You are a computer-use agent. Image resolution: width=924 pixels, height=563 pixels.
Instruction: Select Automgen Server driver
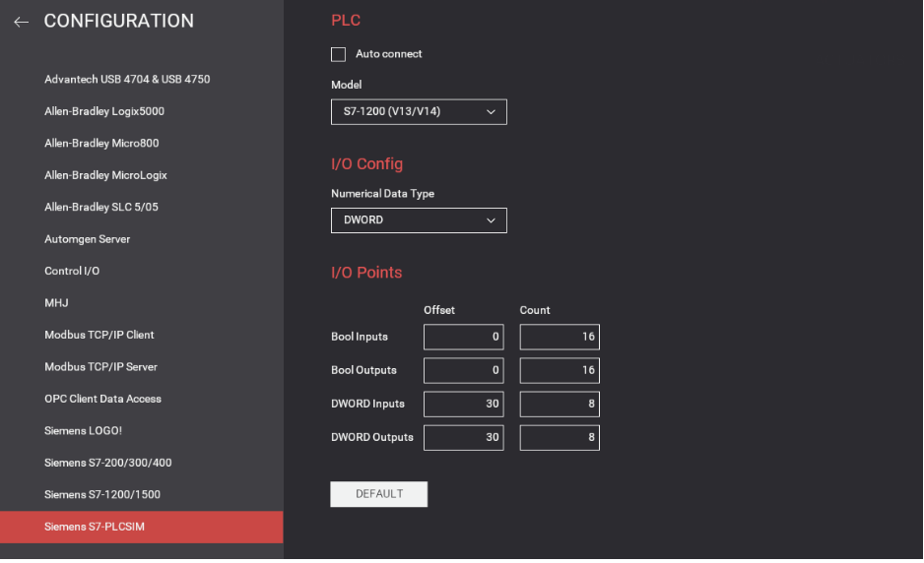[x=142, y=239]
